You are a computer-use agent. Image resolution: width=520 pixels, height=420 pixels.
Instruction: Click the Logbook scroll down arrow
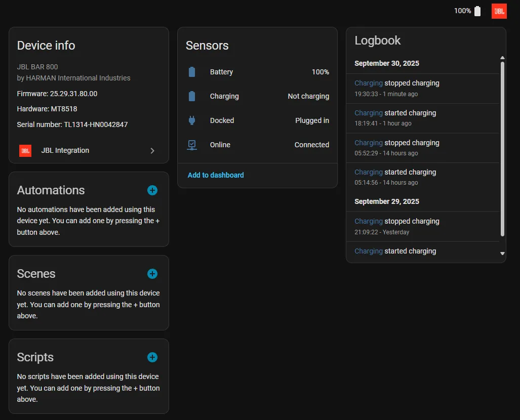click(x=502, y=254)
